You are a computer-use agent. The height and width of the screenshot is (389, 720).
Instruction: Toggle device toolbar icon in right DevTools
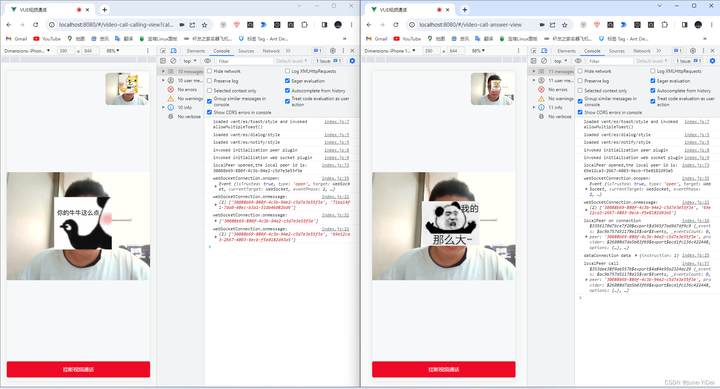click(544, 51)
